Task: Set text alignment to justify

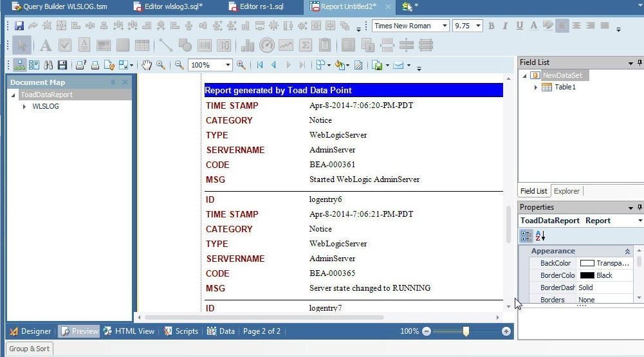Action: (605, 26)
